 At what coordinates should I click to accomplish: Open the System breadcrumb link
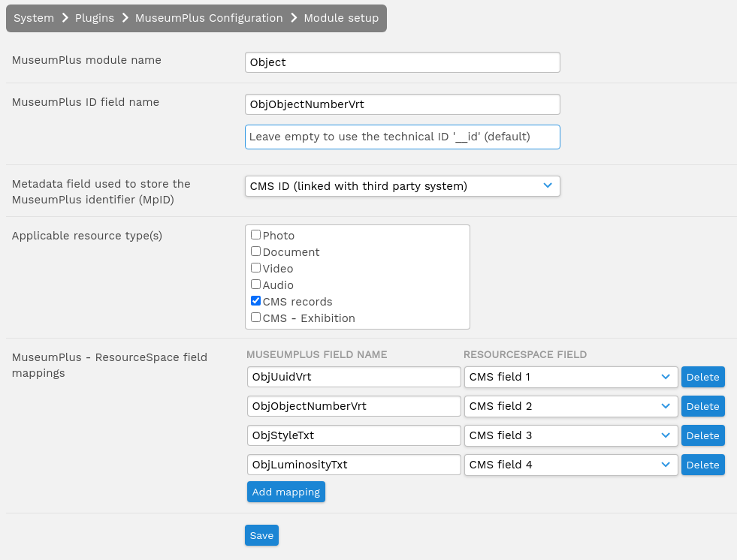[x=33, y=18]
